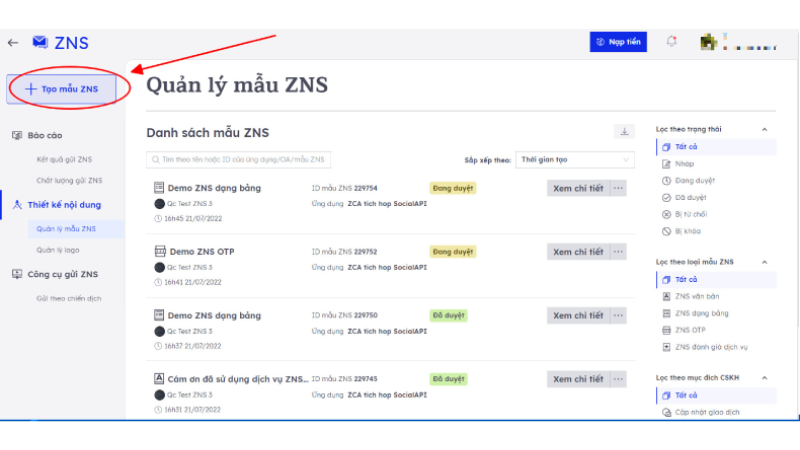Open the user avatar menu
This screenshot has height=450, width=800.
(709, 42)
